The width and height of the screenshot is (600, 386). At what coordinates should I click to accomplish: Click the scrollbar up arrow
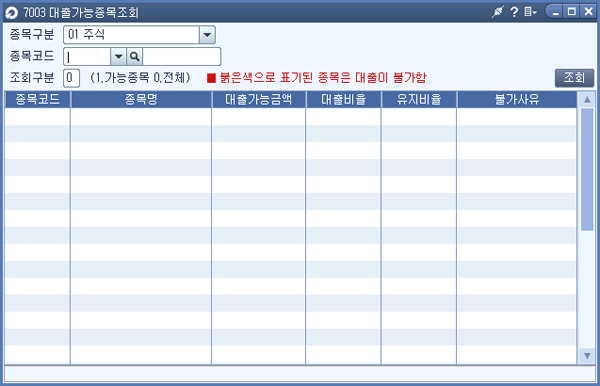point(587,100)
